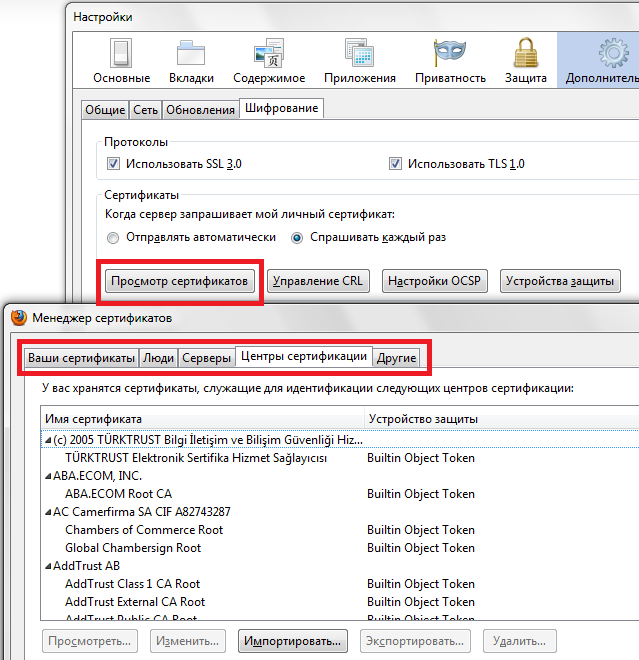Open Настройки OCSP button

click(434, 281)
